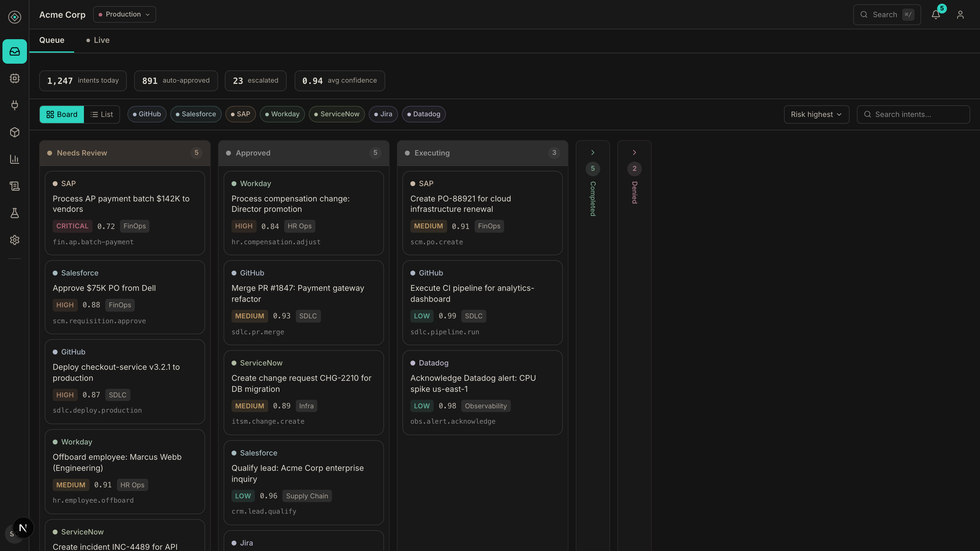Click the Needs Review column header
Image resolution: width=980 pixels, height=551 pixels.
[125, 153]
